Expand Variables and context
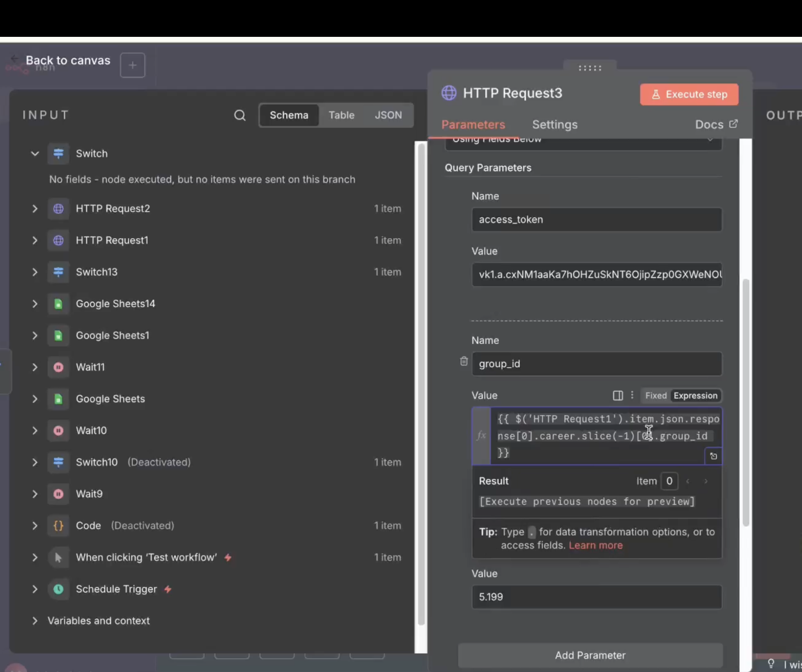Image resolution: width=802 pixels, height=672 pixels. point(35,621)
